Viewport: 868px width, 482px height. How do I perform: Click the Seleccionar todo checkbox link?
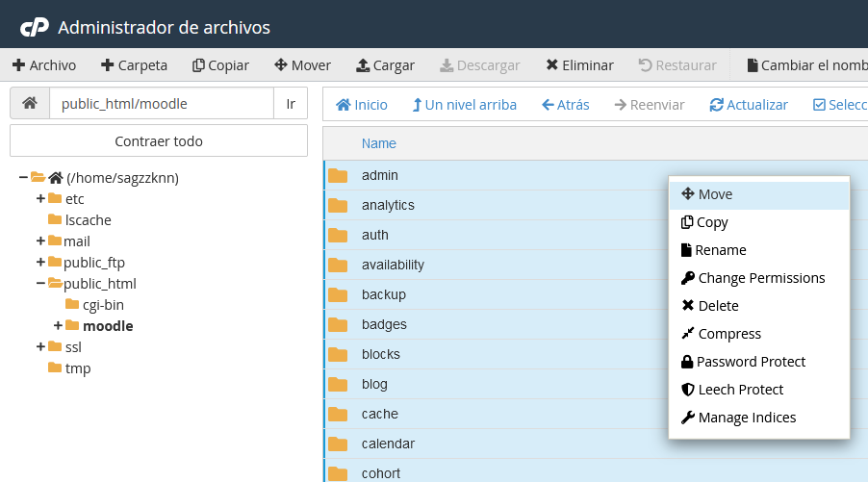tap(840, 105)
